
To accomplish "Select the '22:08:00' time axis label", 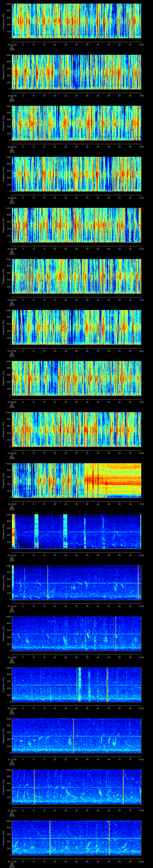I will coord(12,402).
